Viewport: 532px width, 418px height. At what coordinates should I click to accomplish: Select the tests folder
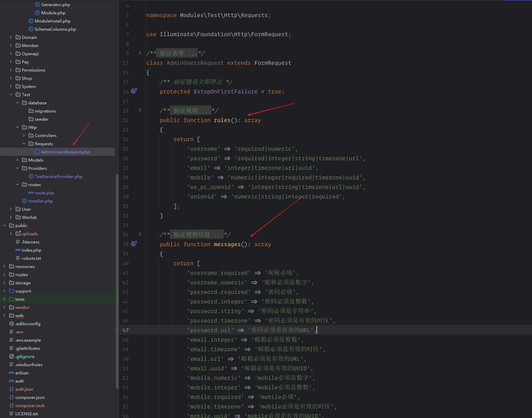[x=20, y=299]
